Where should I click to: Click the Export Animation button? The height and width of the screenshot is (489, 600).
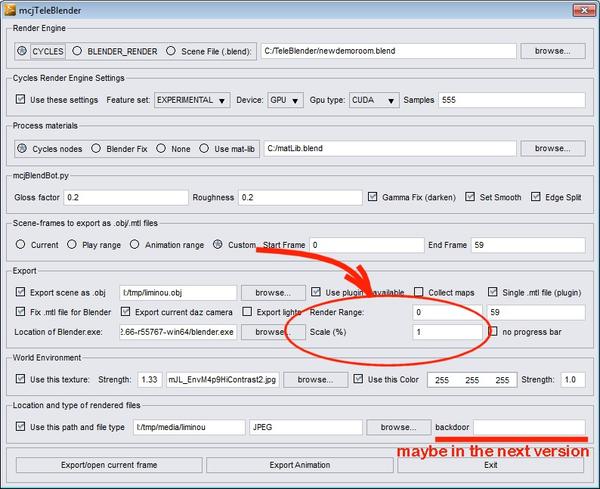[x=300, y=465]
